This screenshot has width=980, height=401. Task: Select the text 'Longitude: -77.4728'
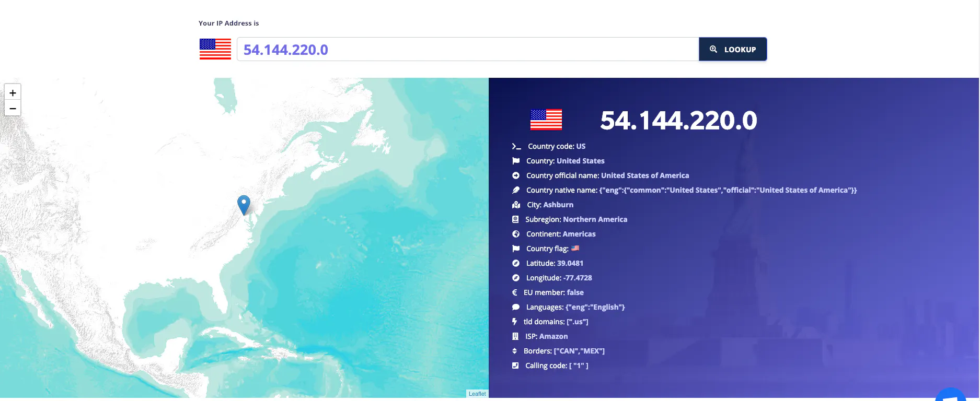[x=559, y=278]
